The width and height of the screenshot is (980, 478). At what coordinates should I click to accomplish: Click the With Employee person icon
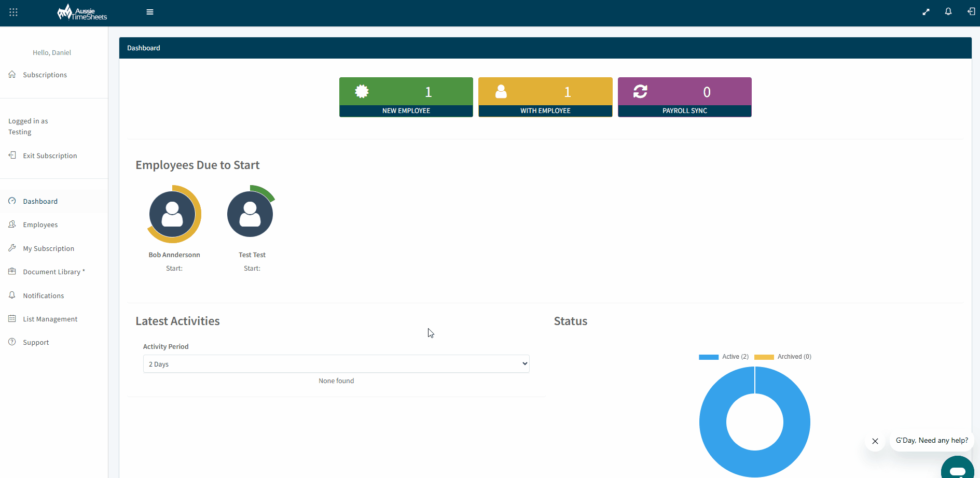501,92
